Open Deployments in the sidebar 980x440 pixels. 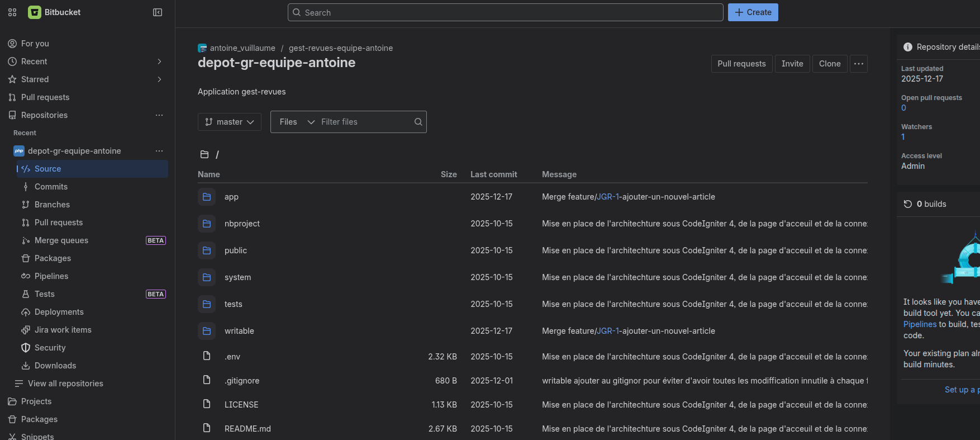(x=92, y=312)
